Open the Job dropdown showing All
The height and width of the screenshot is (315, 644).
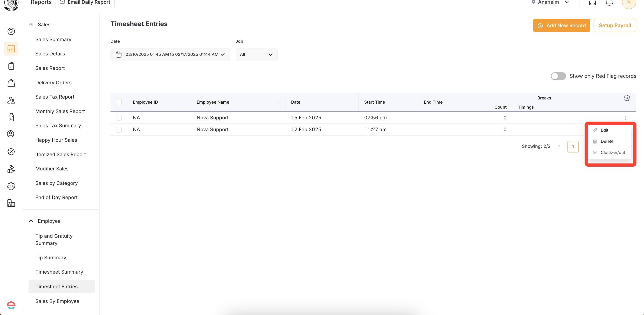(256, 55)
